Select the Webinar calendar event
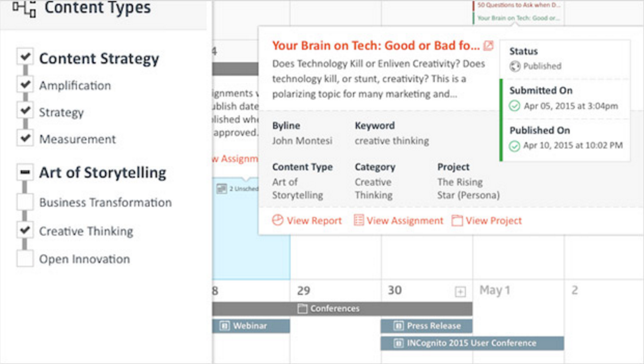This screenshot has height=364, width=644. pos(251,326)
